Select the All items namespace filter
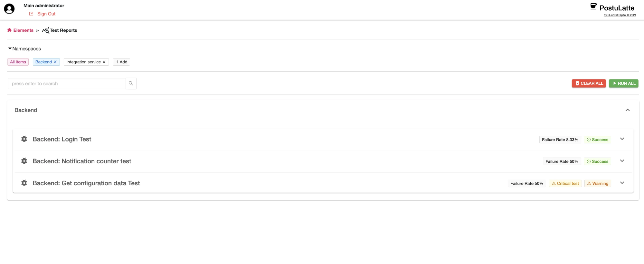Screen dimensions: 644x264 [18, 62]
